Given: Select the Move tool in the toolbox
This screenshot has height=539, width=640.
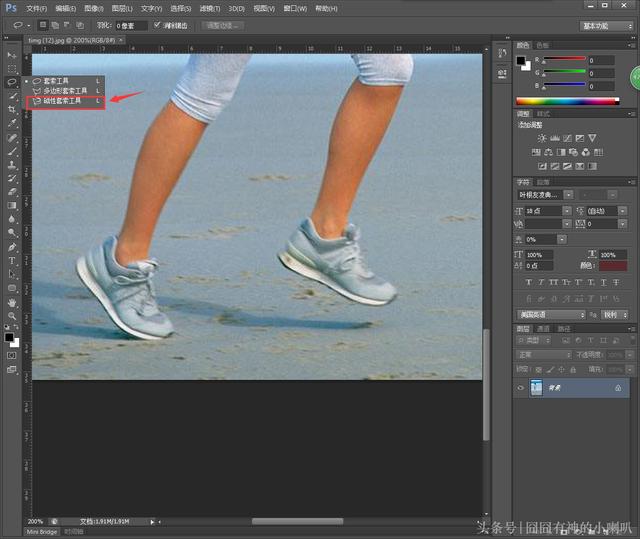Looking at the screenshot, I should (x=12, y=55).
